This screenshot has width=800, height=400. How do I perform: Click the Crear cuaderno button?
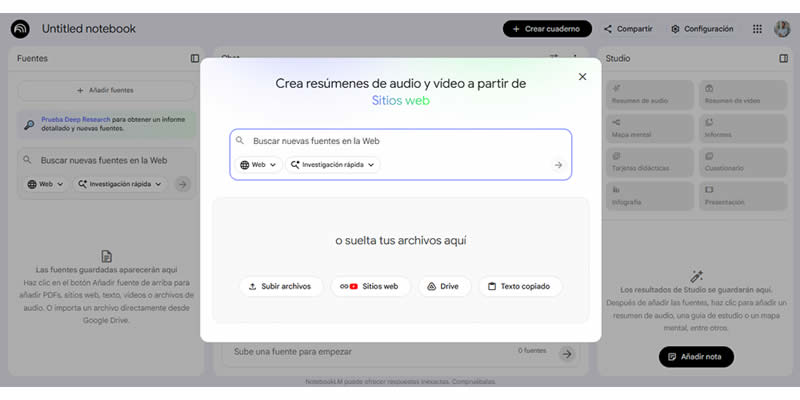pyautogui.click(x=546, y=29)
